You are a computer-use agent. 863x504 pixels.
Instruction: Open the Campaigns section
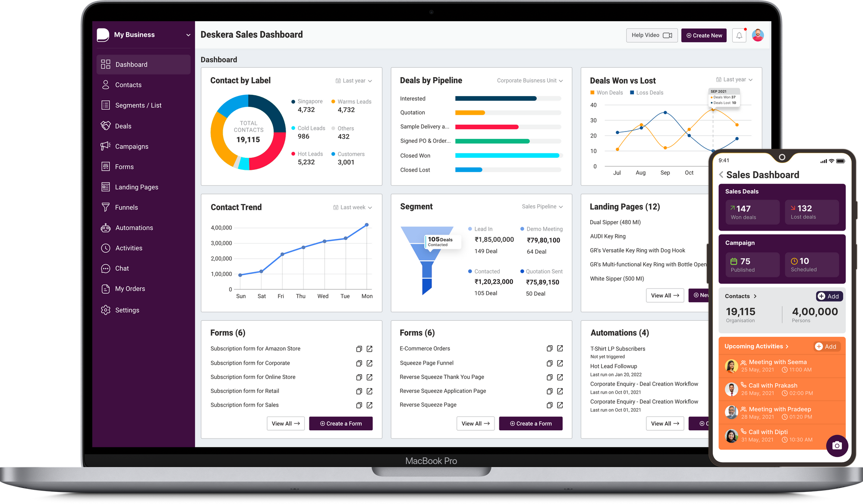pos(131,147)
